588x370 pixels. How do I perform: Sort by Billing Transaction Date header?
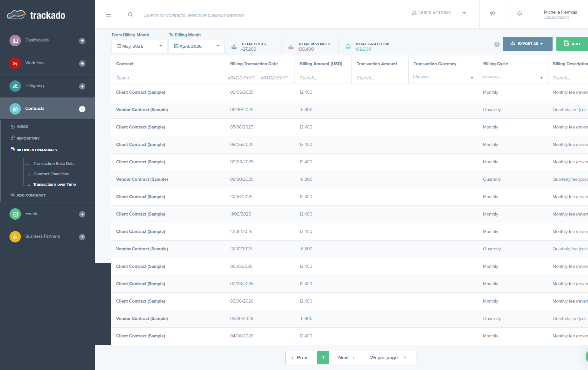(254, 64)
